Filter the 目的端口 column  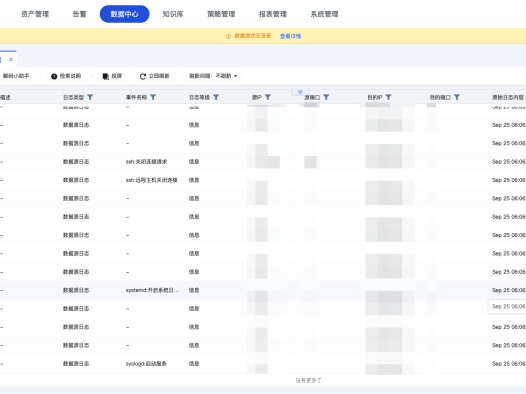point(457,97)
